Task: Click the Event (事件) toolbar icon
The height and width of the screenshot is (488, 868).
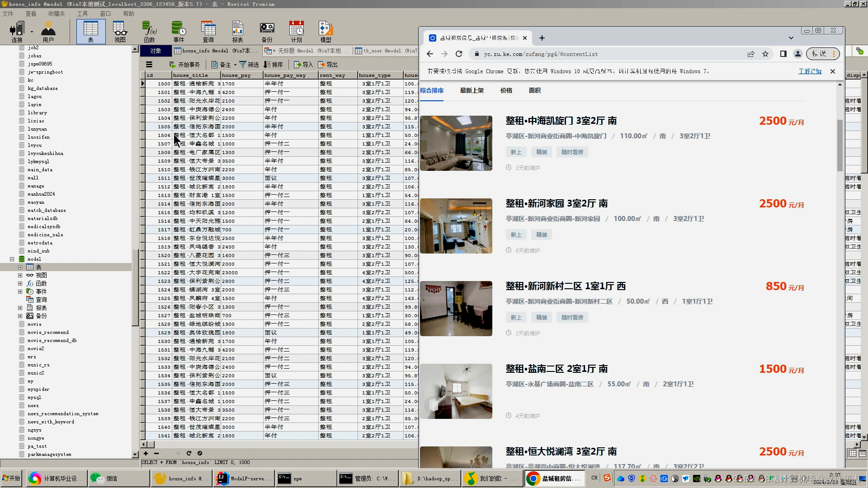Action: (x=179, y=32)
